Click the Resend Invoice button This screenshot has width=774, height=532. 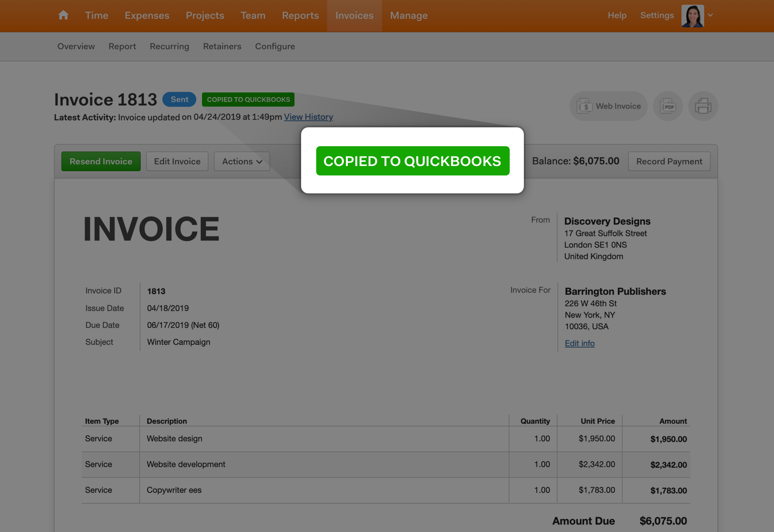tap(101, 161)
